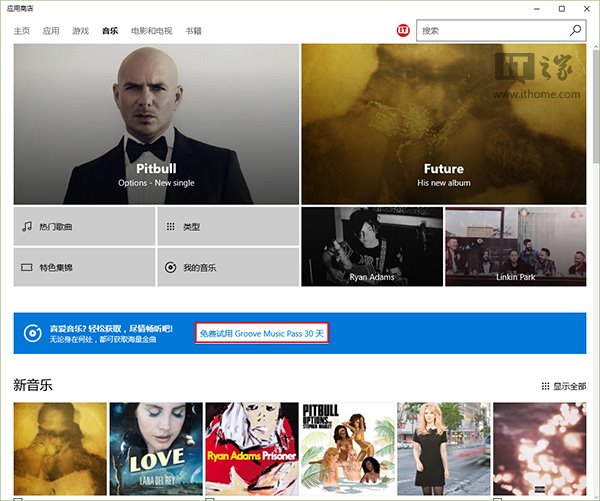600x501 pixels.
Task: Open the Future new album banner
Action: [x=443, y=124]
